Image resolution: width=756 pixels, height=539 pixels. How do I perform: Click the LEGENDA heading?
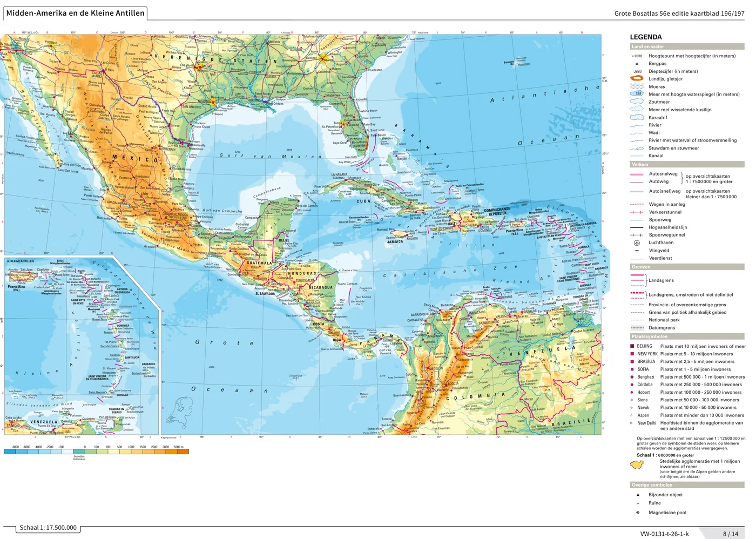coord(646,37)
